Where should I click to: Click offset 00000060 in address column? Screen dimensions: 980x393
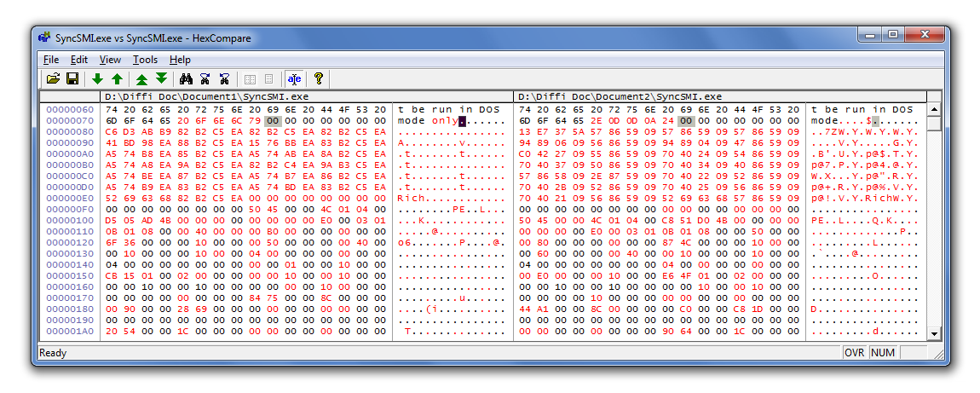point(69,109)
